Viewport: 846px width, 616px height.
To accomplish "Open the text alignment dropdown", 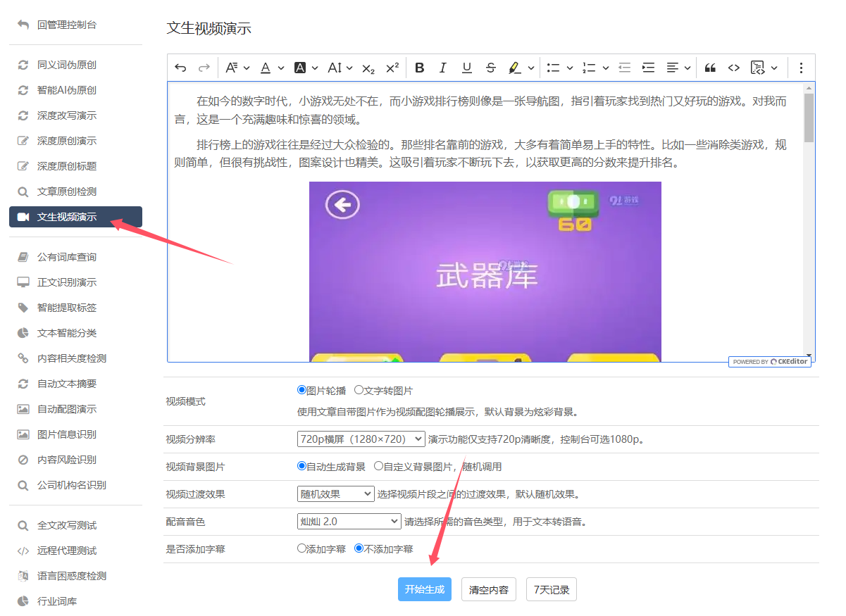I will 678,68.
